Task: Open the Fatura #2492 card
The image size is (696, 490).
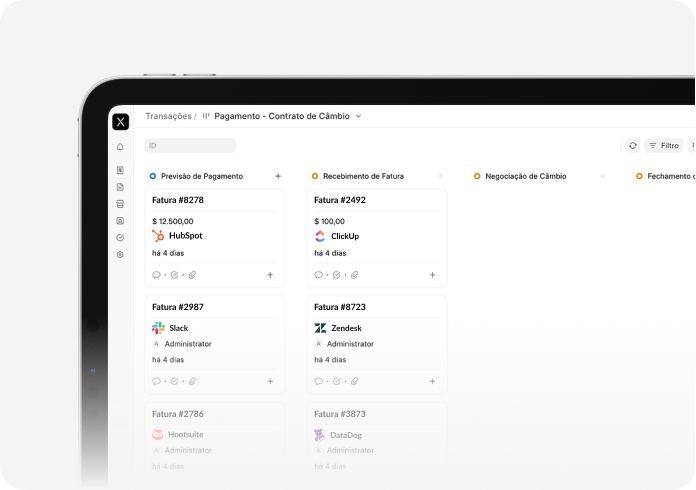Action: (x=377, y=238)
